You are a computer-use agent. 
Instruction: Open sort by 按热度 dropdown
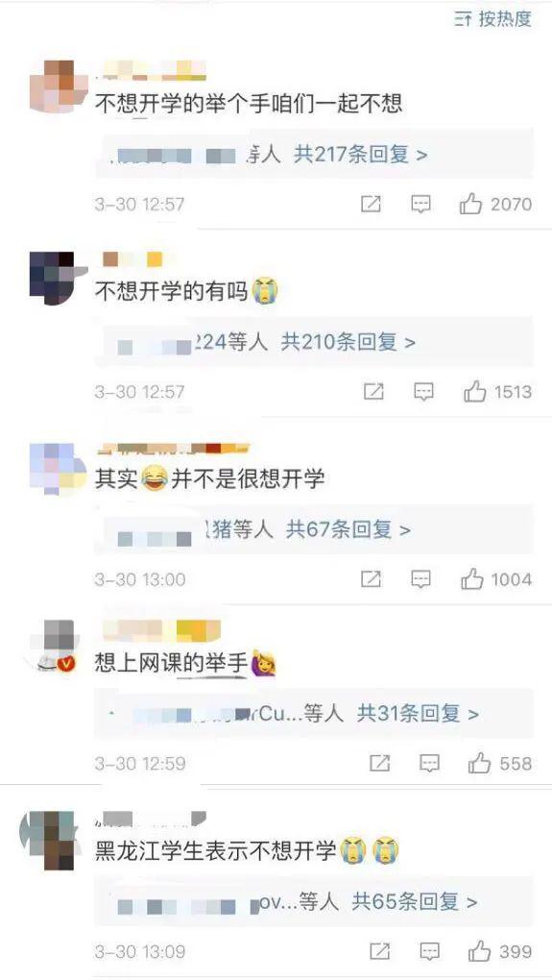point(493,19)
